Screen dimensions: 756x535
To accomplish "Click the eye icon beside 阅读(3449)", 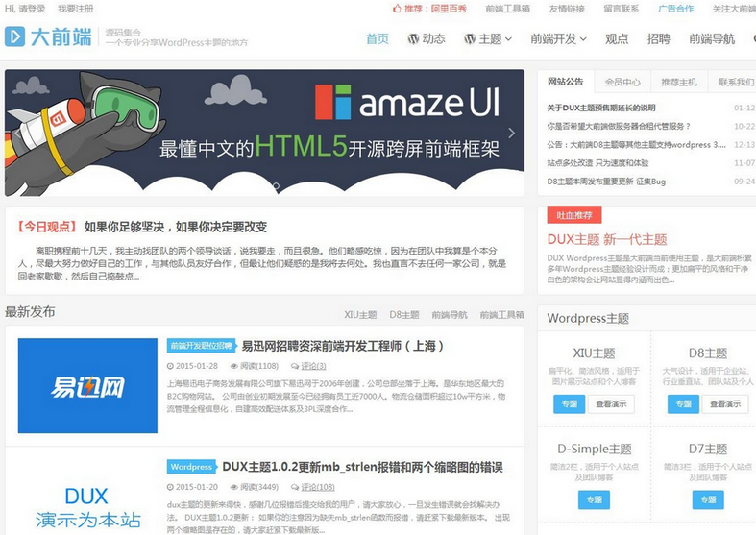I will pyautogui.click(x=234, y=487).
